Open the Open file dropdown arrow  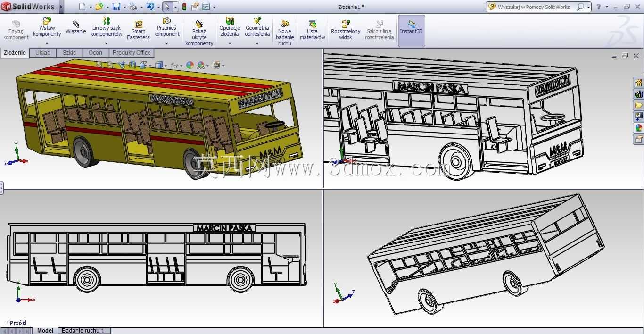[107, 7]
